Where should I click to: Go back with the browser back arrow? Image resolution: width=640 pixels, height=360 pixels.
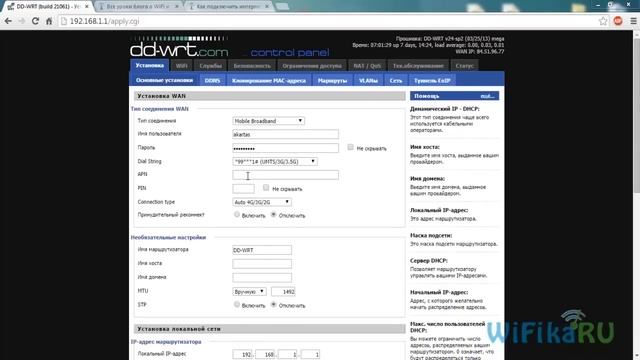tap(8, 21)
